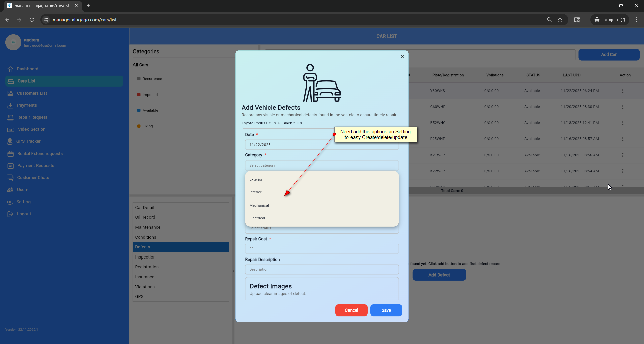
Task: Switch to the Oil Record tab
Action: click(145, 217)
